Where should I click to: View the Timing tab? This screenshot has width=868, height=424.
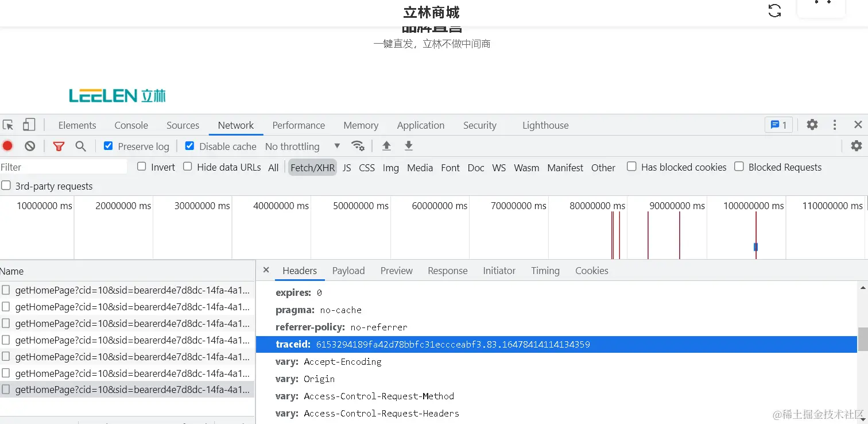click(545, 271)
